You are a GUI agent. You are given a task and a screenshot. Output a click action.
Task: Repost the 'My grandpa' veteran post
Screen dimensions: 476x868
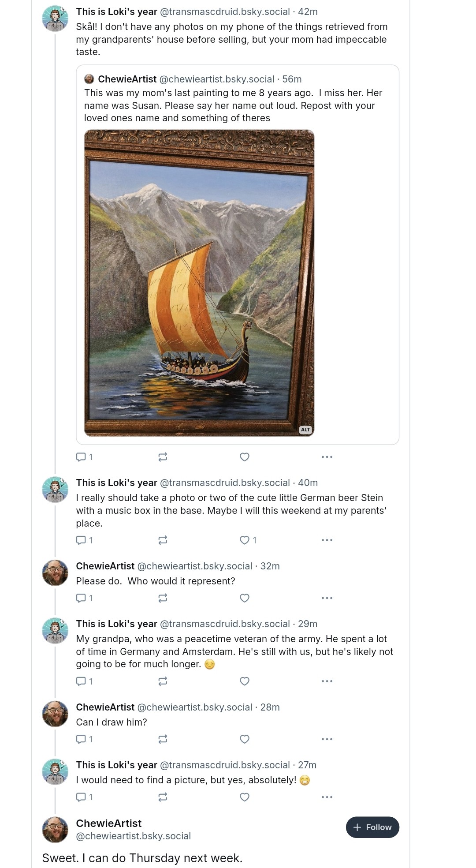point(163,681)
